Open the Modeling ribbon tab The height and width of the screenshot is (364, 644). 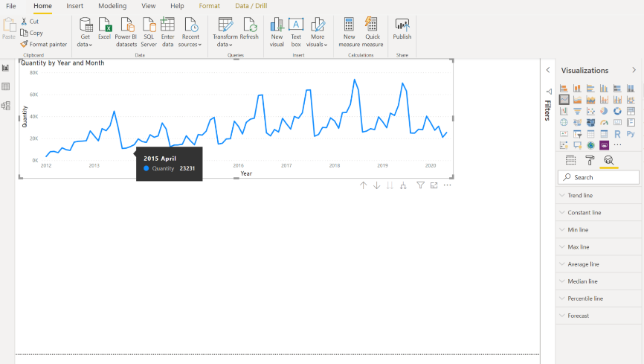112,6
